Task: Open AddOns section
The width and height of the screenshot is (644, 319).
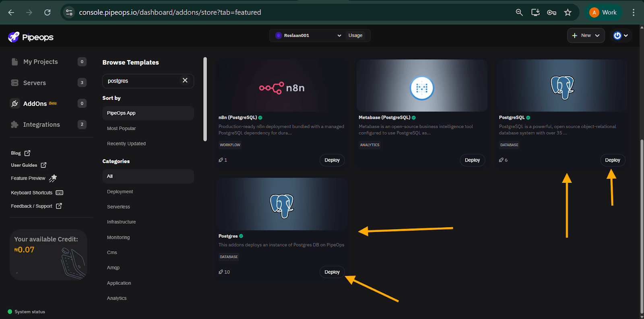Action: click(49, 104)
